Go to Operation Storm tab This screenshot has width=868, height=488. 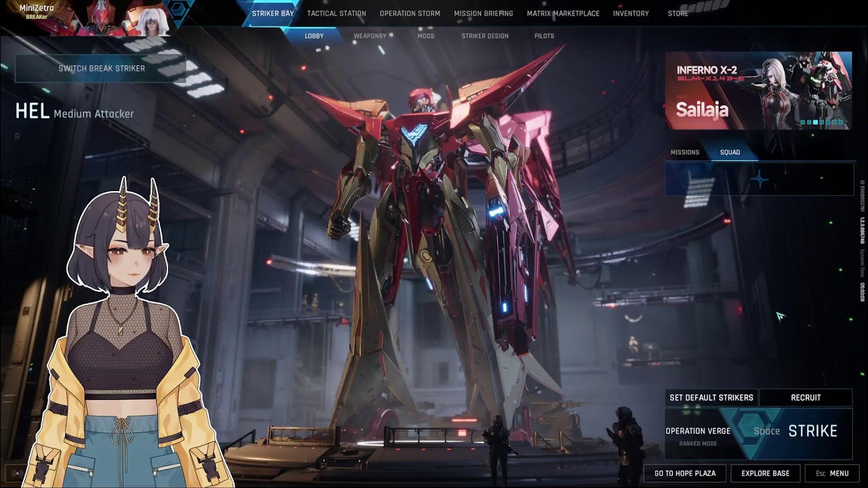coord(410,14)
